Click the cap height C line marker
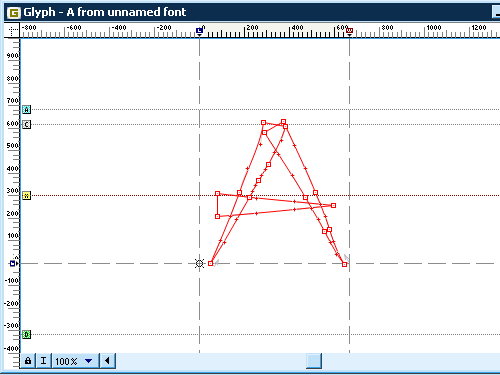Screen dimensions: 500x375 (26, 125)
